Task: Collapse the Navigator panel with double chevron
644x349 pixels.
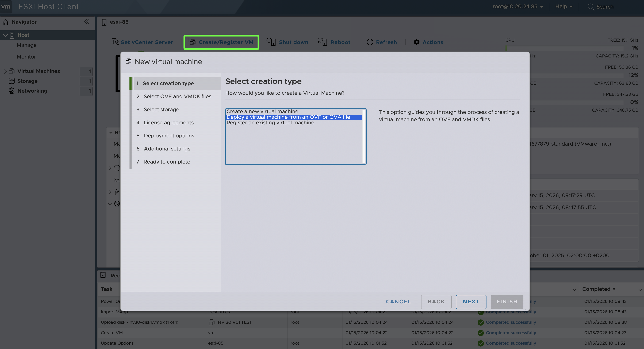Action: click(x=87, y=22)
